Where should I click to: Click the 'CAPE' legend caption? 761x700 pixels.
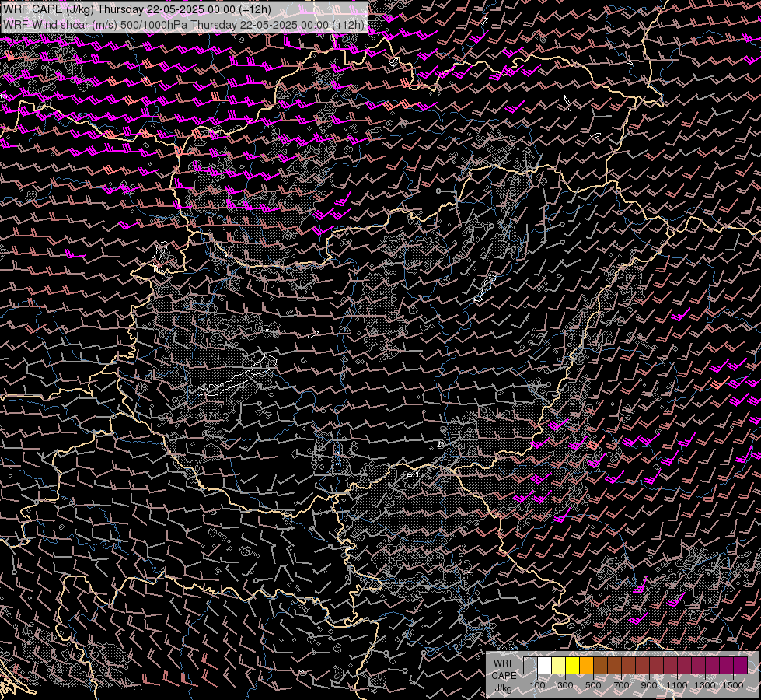504,676
